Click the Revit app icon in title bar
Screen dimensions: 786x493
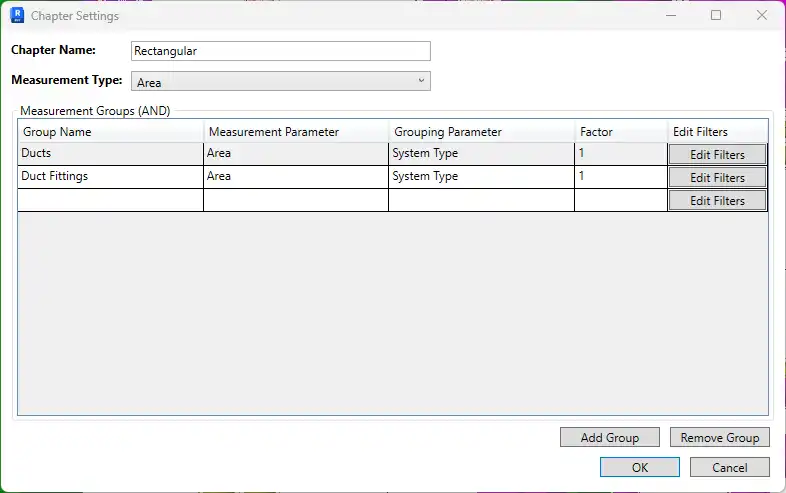click(x=17, y=16)
